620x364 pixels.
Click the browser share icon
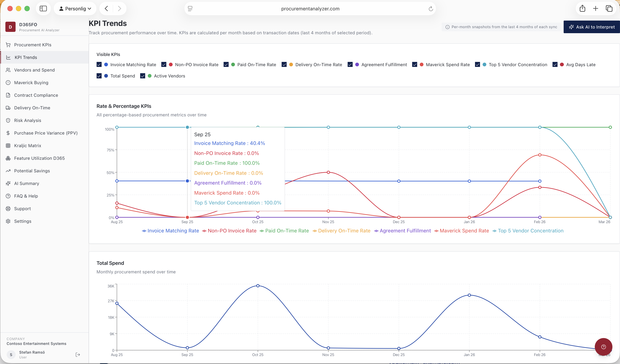click(582, 9)
